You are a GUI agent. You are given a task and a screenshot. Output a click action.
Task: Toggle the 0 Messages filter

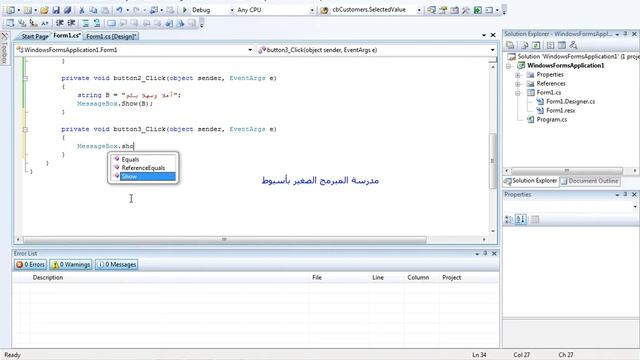click(x=117, y=264)
